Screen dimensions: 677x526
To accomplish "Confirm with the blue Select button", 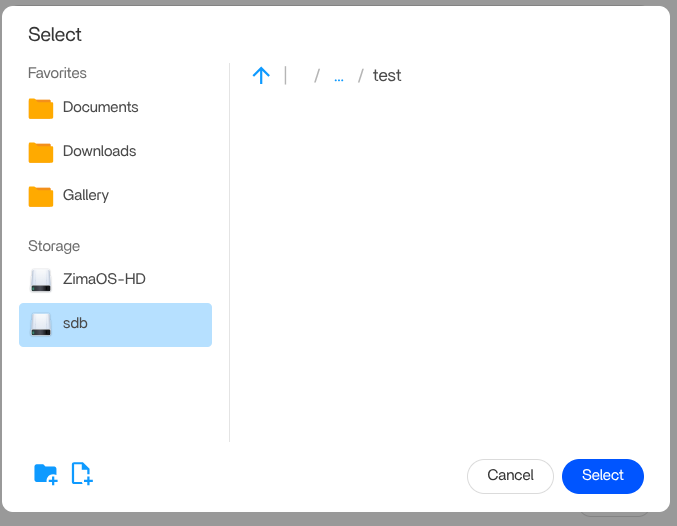I will click(602, 476).
